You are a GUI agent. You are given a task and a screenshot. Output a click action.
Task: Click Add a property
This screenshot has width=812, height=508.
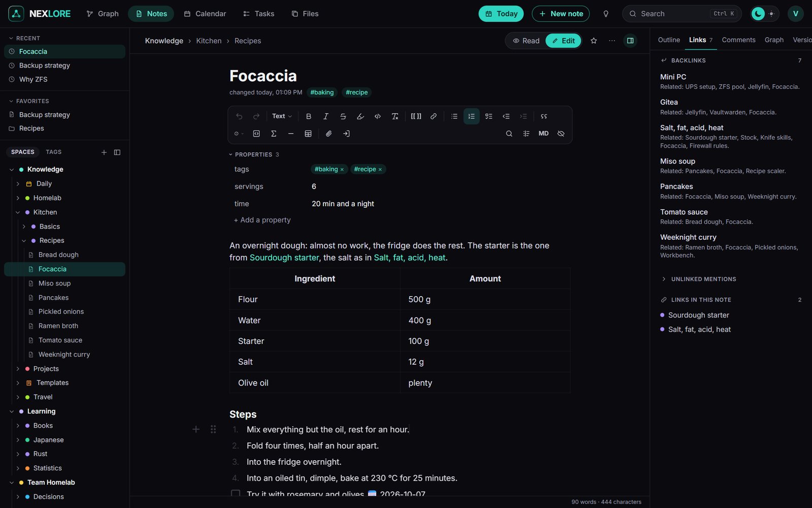(x=262, y=220)
